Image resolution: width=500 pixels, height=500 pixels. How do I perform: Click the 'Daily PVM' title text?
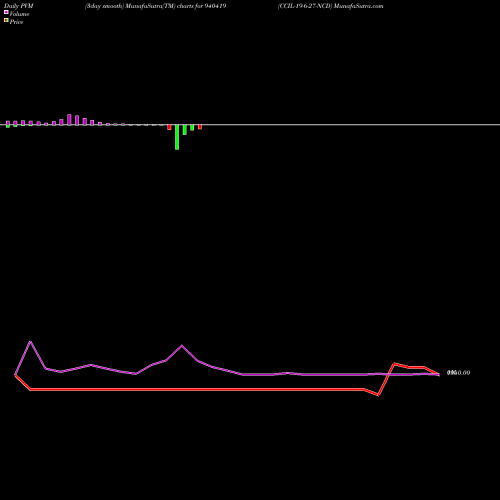(x=19, y=6)
